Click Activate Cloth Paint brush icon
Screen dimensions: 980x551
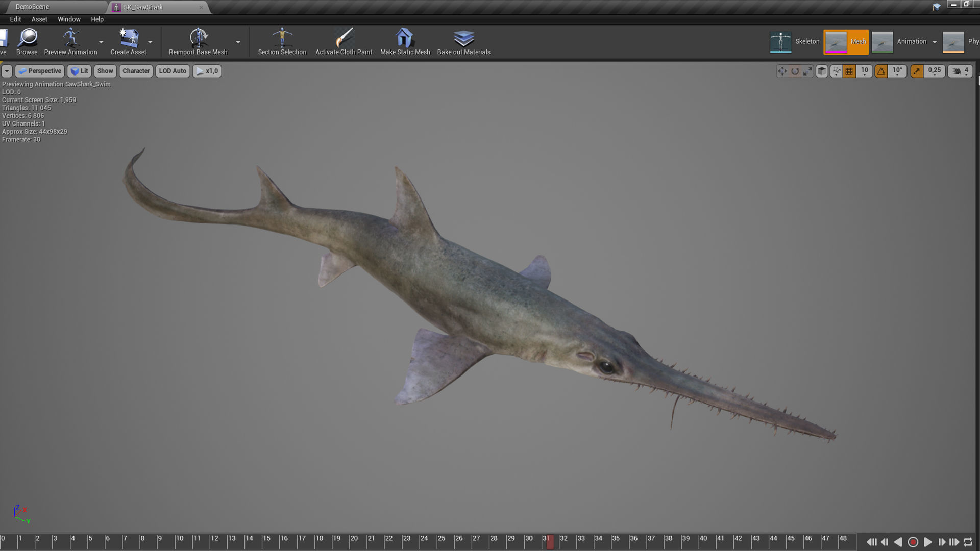(344, 38)
